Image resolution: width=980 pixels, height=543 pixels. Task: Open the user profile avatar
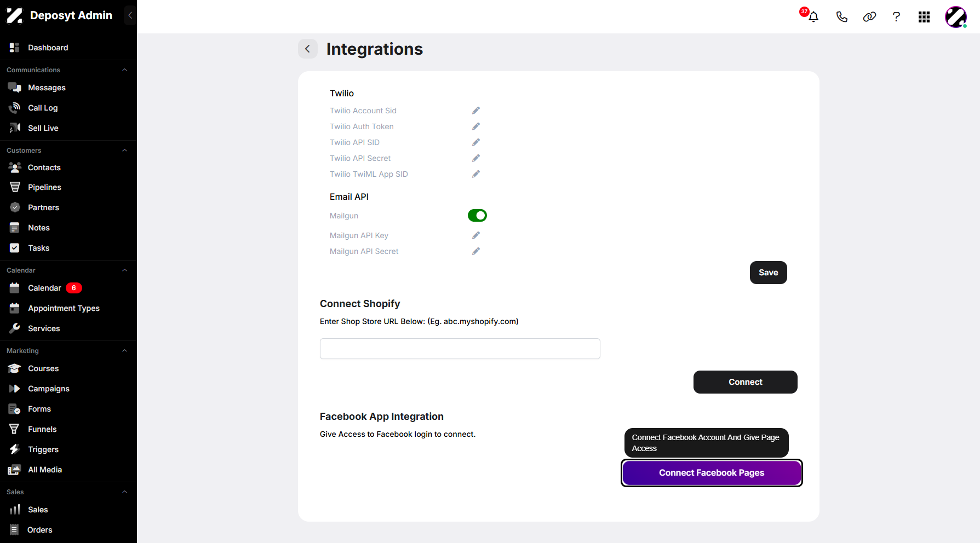(x=956, y=17)
